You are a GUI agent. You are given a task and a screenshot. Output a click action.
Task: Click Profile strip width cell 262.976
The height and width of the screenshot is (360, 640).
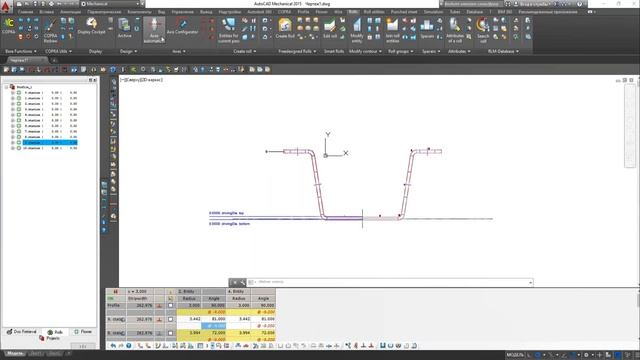pos(140,305)
